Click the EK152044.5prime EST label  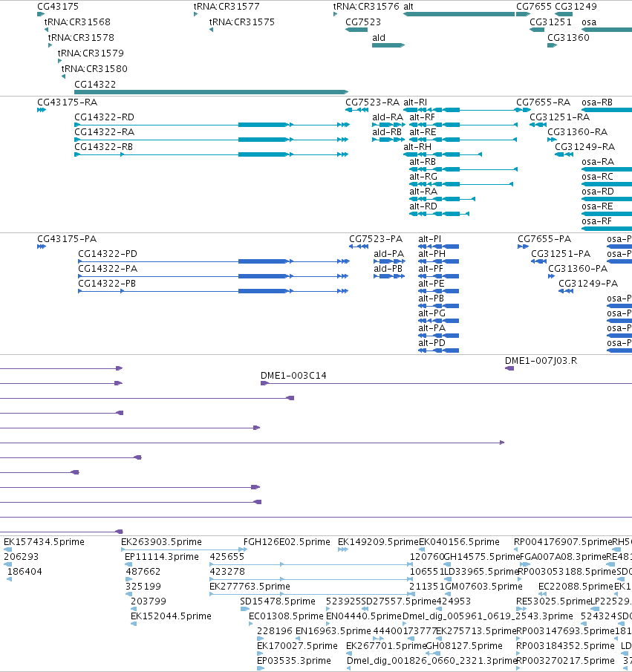tap(171, 616)
